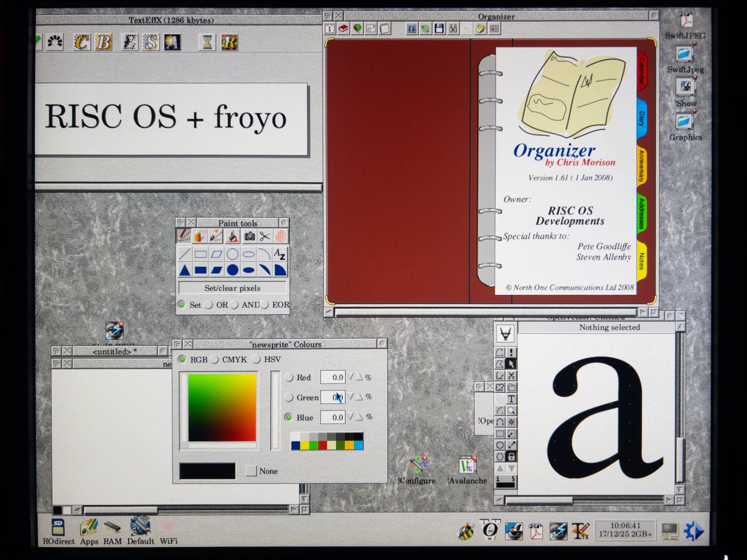Select the Green channel radio button
This screenshot has width=747, height=560.
(x=289, y=397)
